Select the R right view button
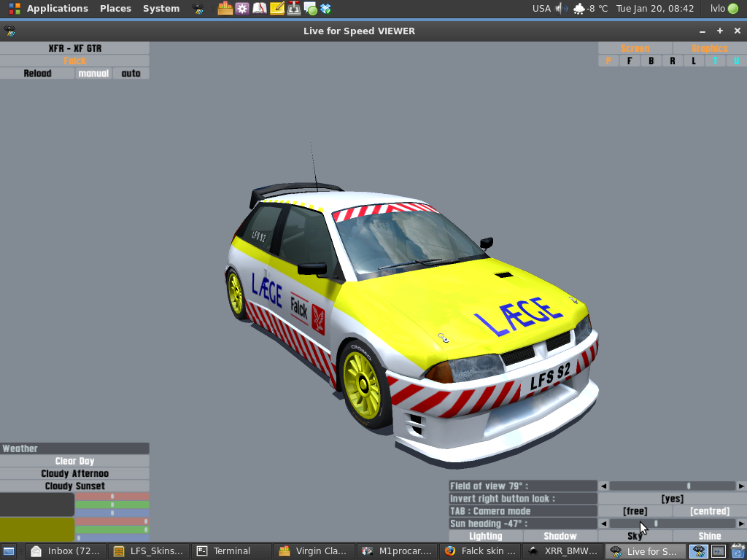Image resolution: width=747 pixels, height=560 pixels. (672, 61)
